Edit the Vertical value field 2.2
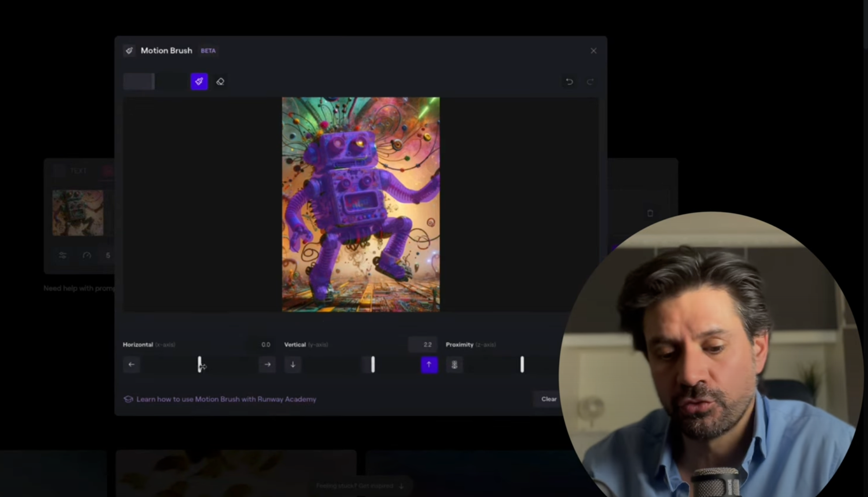The height and width of the screenshot is (497, 868). [x=423, y=344]
